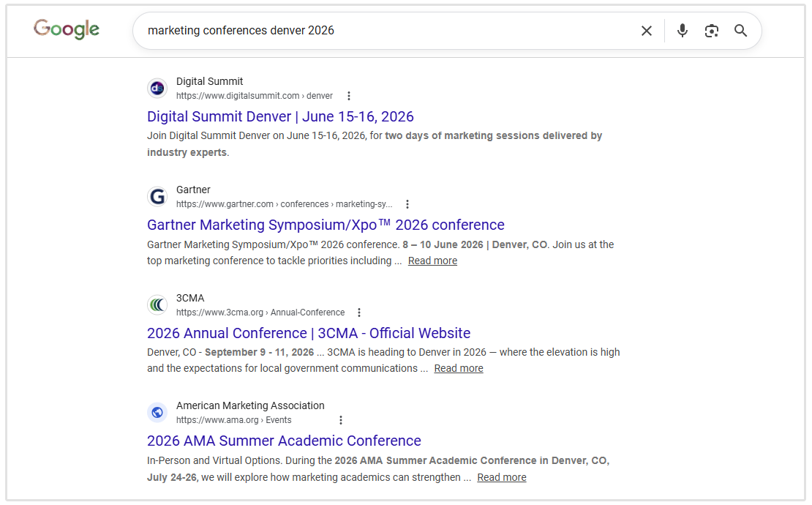Open the 2026 AMA Summer Academic Conference result
Viewport: 812px width, 505px height.
(x=284, y=441)
